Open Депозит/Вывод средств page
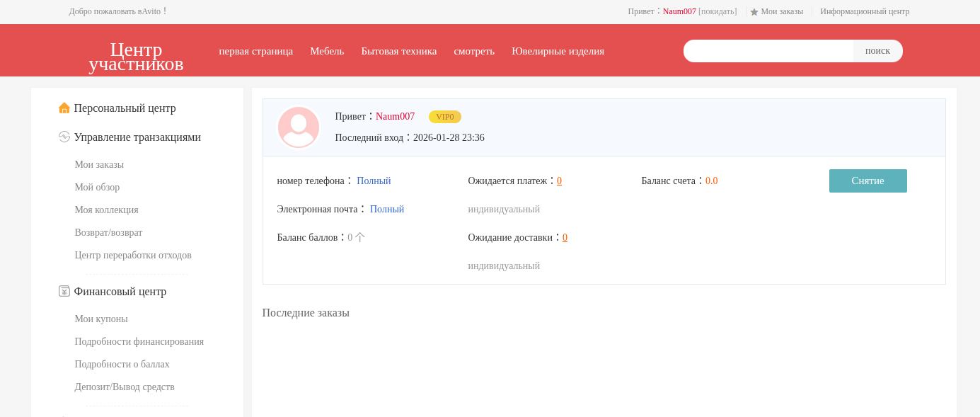Image resolution: width=980 pixels, height=417 pixels. point(125,387)
